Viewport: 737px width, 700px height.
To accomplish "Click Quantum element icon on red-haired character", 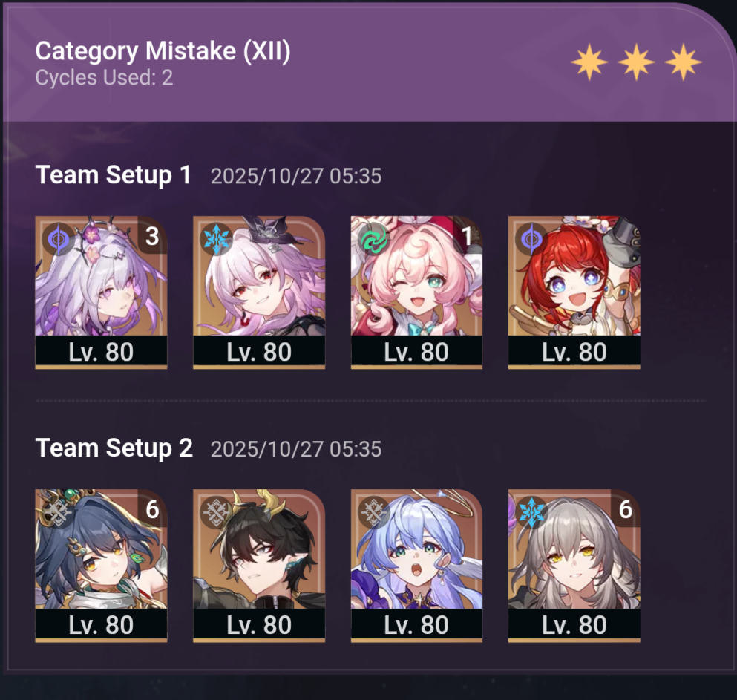I will (x=531, y=239).
